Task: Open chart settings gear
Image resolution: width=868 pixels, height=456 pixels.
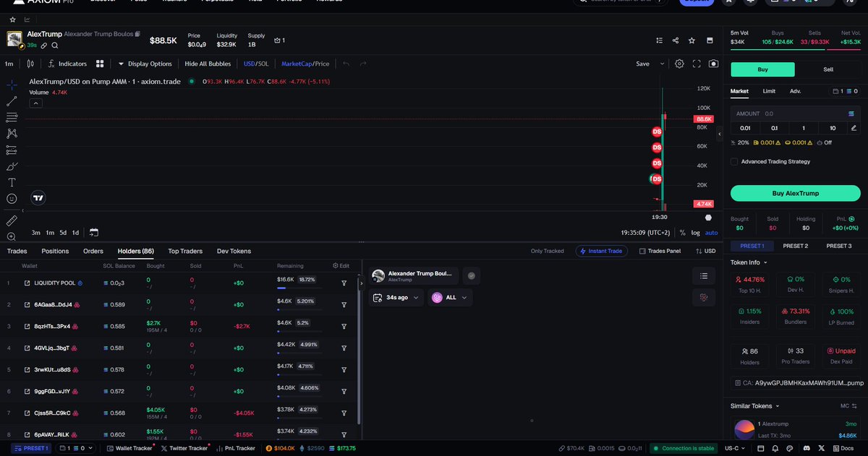Action: coord(679,64)
